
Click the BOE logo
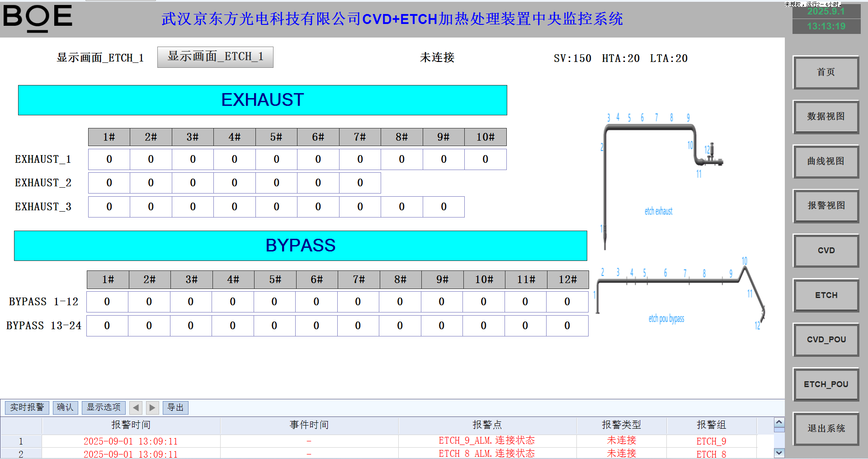coord(38,18)
